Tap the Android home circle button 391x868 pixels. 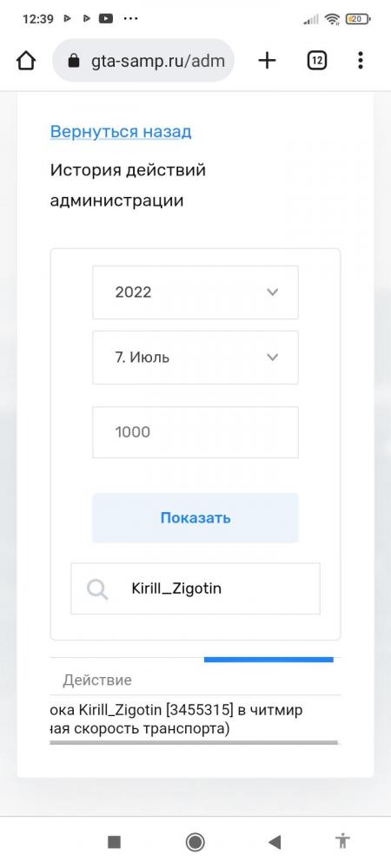click(x=195, y=843)
